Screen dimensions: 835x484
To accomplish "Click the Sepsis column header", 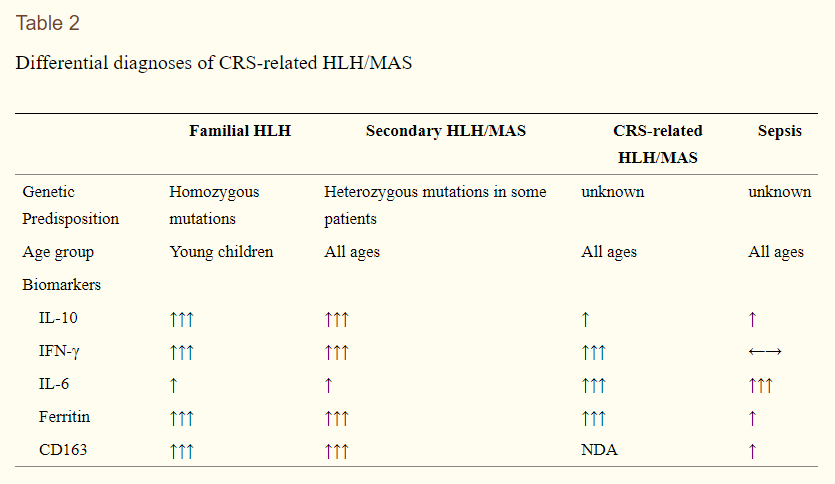I will (779, 131).
